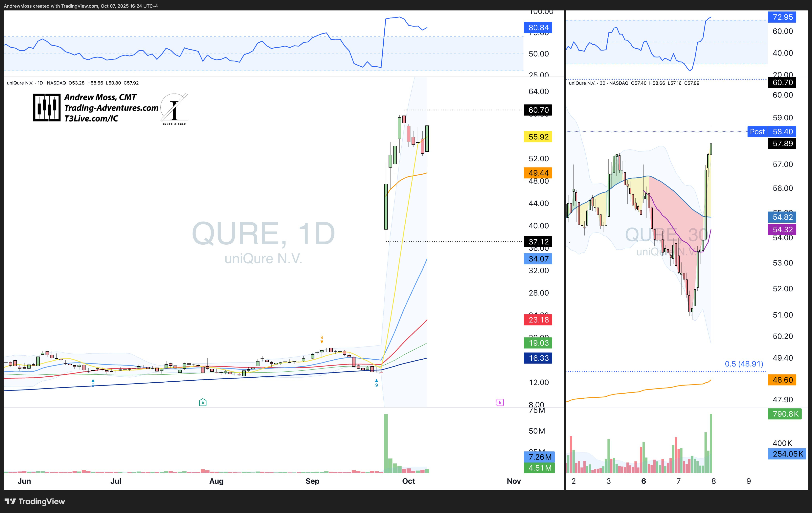Click the red 23.18 moving average label
812x513 pixels.
pos(538,320)
